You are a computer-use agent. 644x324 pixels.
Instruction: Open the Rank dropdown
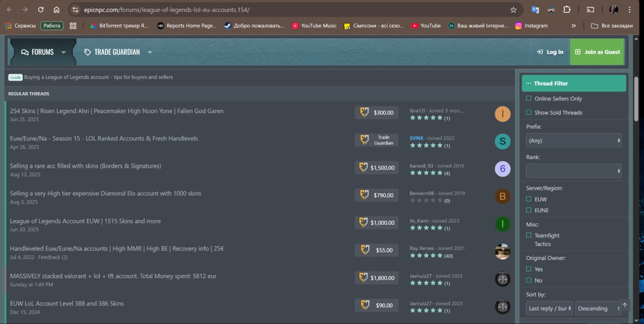tap(574, 171)
